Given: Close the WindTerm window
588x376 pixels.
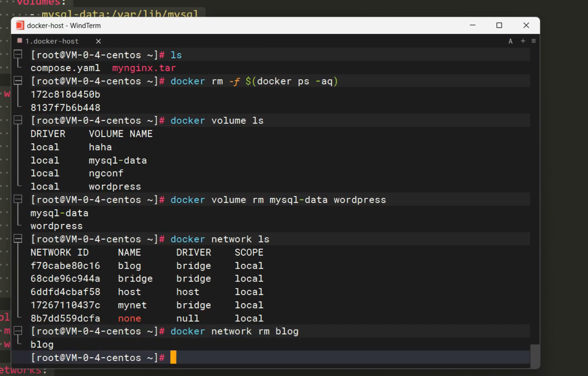Looking at the screenshot, I should 526,25.
